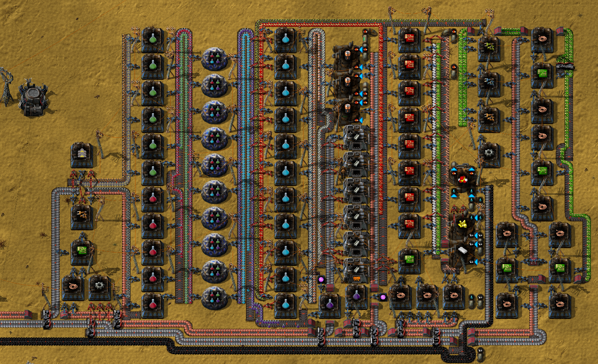Select the far-left green circuit assembler

coord(82,251)
